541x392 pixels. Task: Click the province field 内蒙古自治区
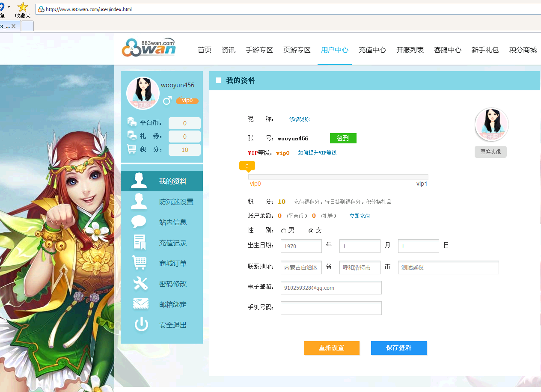[301, 267]
